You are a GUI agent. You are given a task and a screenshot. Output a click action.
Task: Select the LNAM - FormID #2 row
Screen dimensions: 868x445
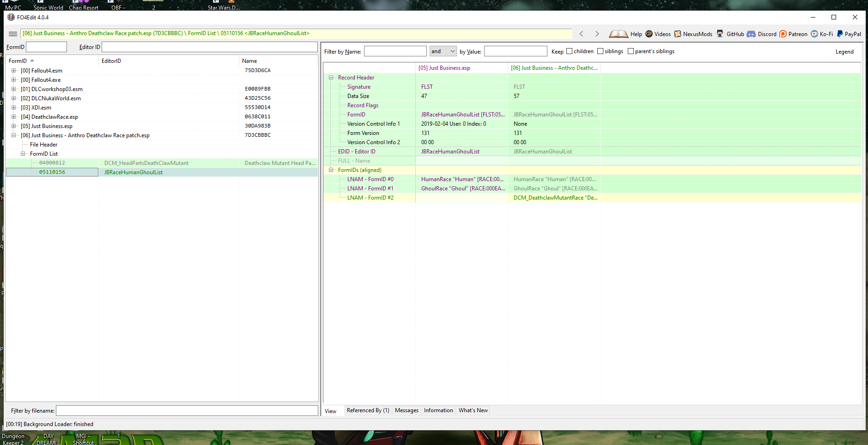(592, 198)
